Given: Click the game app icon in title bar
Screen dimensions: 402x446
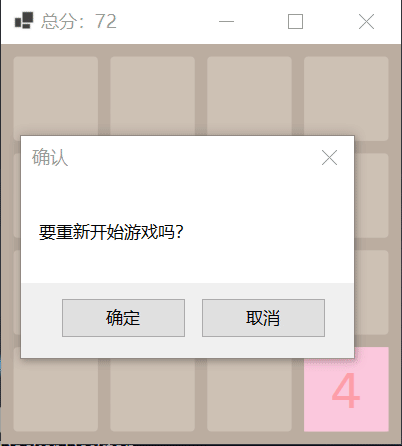Looking at the screenshot, I should coord(24,21).
